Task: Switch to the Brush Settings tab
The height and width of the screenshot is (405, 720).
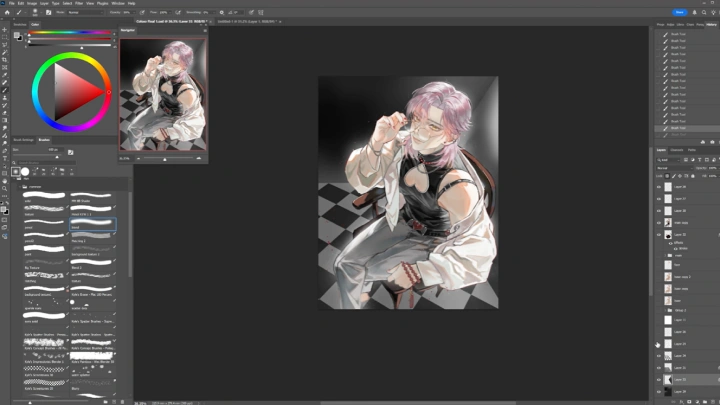Action: (x=23, y=140)
